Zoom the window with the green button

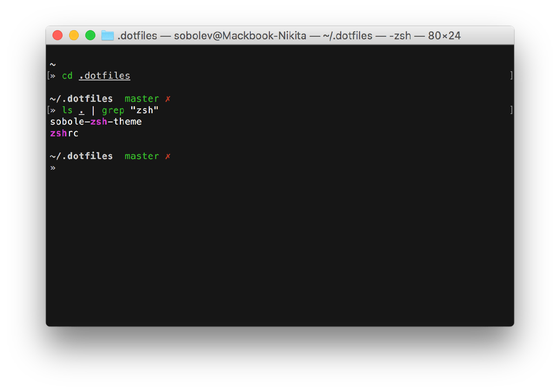90,35
